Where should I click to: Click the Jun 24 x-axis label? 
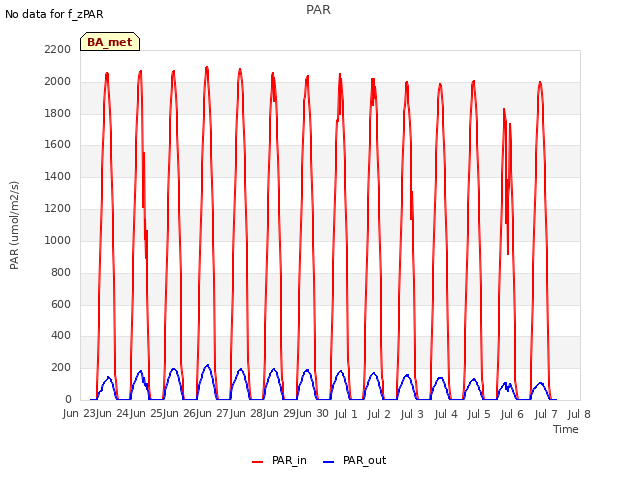(x=113, y=414)
